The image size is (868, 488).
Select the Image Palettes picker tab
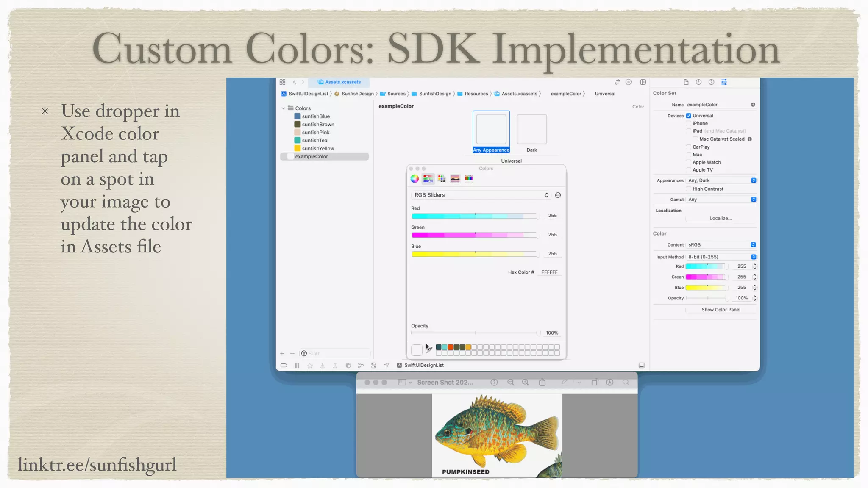[x=455, y=179]
